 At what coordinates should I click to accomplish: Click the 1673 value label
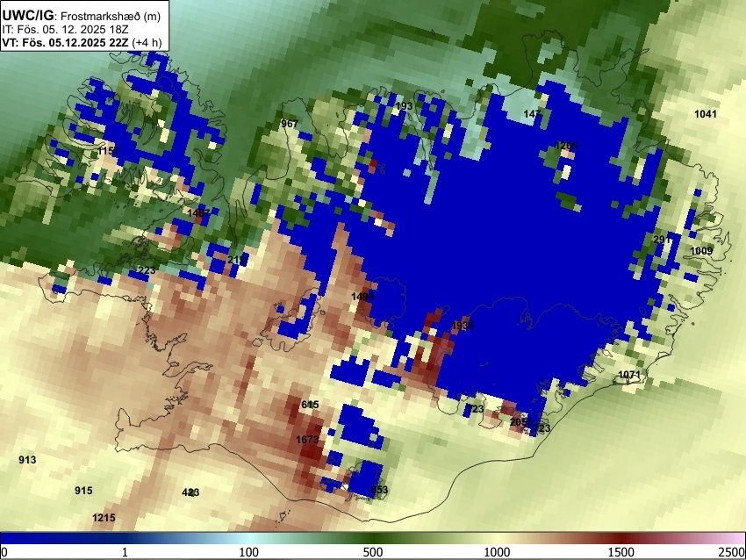pyautogui.click(x=307, y=440)
